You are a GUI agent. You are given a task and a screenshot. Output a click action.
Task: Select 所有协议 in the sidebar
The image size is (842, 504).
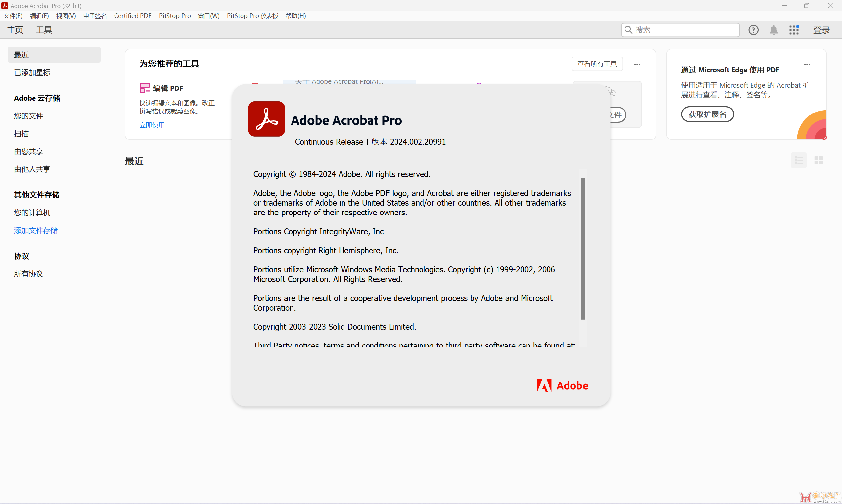[x=29, y=274]
